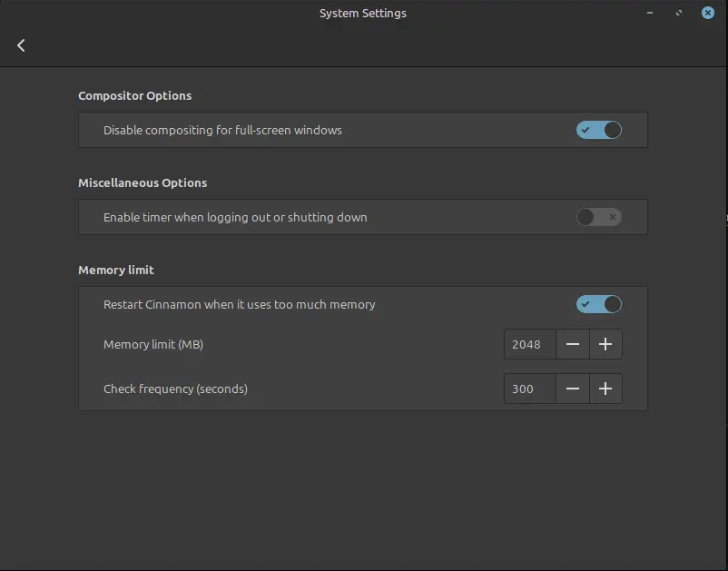
Task: Increase Check frequency with plus button
Action: tap(605, 389)
